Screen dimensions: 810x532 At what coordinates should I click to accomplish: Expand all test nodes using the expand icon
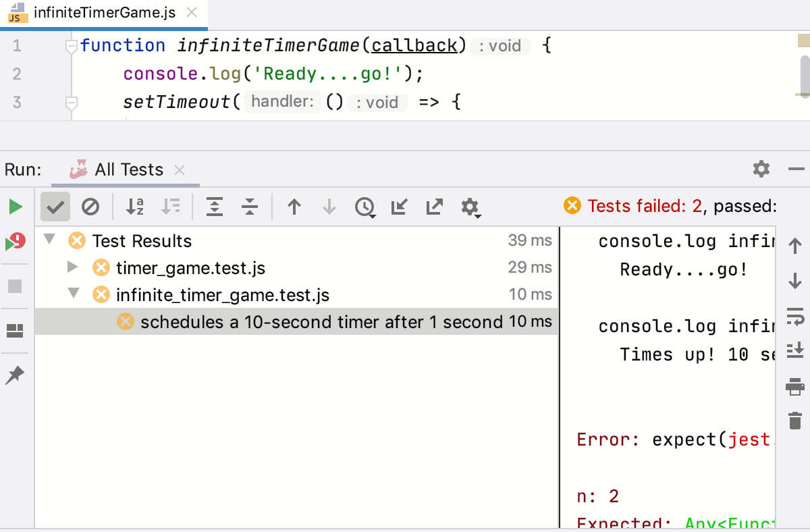coord(214,207)
